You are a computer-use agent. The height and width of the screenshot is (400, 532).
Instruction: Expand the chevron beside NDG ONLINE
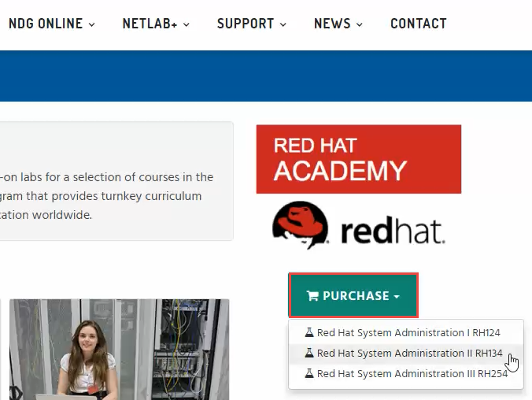[x=91, y=24]
